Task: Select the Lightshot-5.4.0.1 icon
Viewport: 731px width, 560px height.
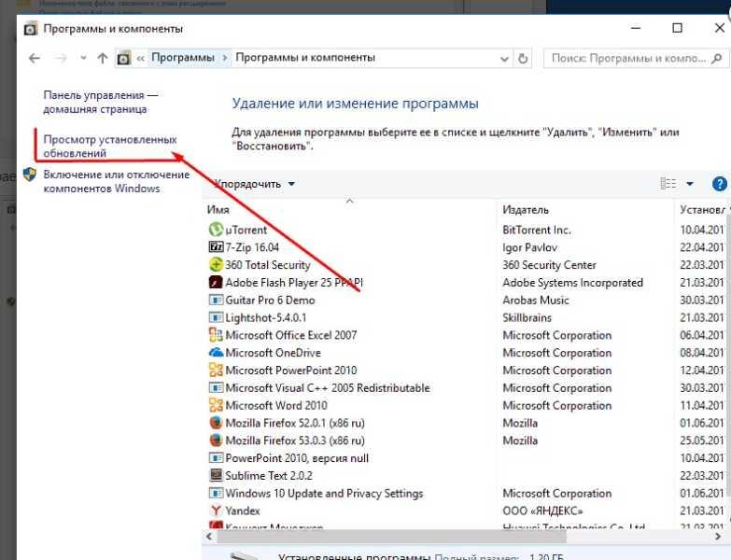Action: coord(216,317)
